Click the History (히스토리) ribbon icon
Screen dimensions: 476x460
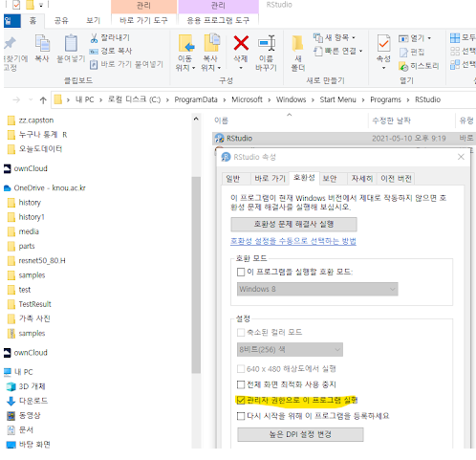[x=403, y=66]
